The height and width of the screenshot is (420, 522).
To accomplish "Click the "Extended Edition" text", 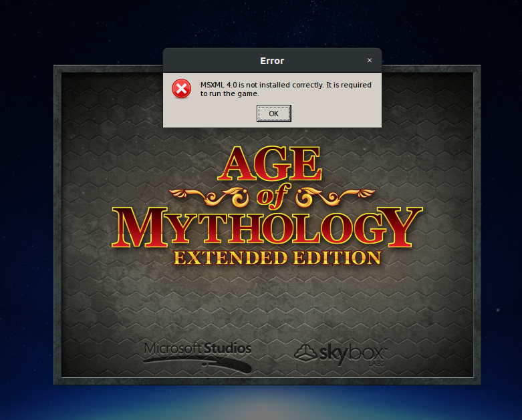I will (x=277, y=258).
